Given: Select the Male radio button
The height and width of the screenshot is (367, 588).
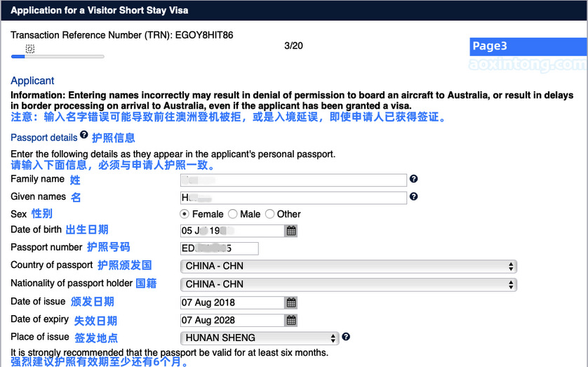Looking at the screenshot, I should [x=233, y=214].
